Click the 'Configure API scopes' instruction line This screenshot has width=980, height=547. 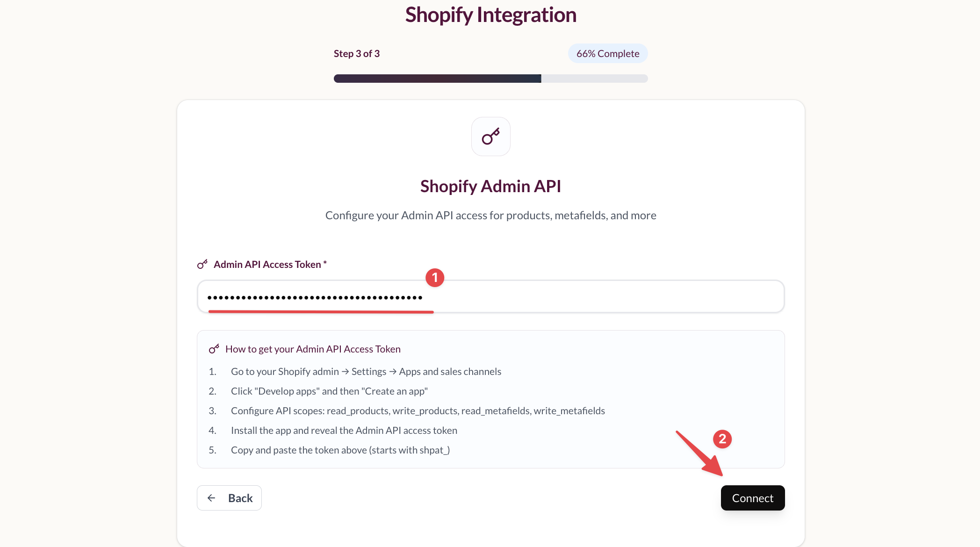click(x=418, y=411)
